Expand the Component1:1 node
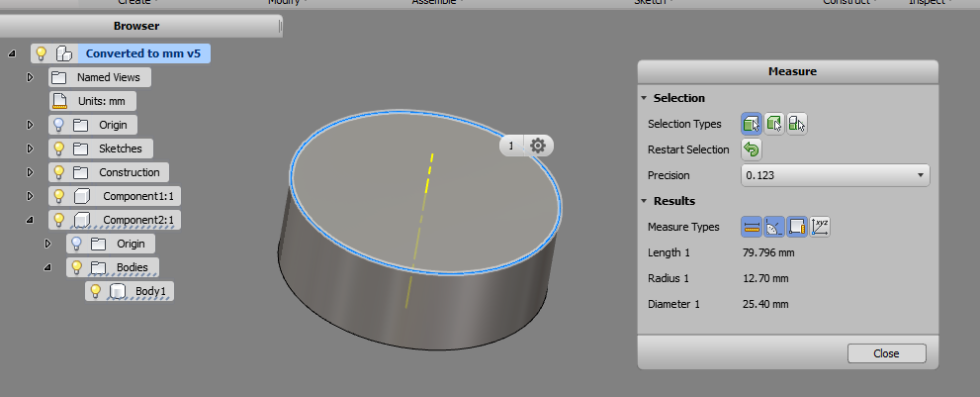Image resolution: width=980 pixels, height=397 pixels. click(30, 196)
